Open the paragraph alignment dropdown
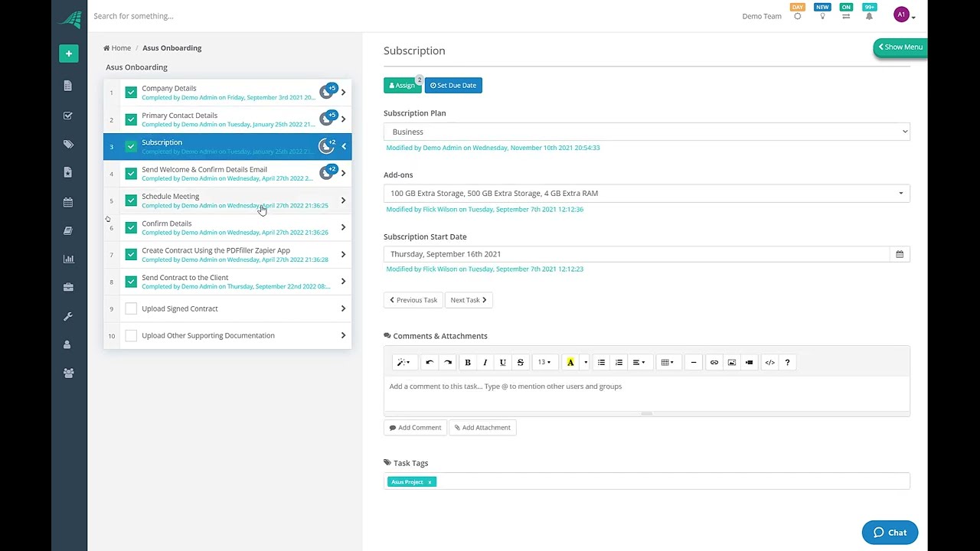 point(639,363)
